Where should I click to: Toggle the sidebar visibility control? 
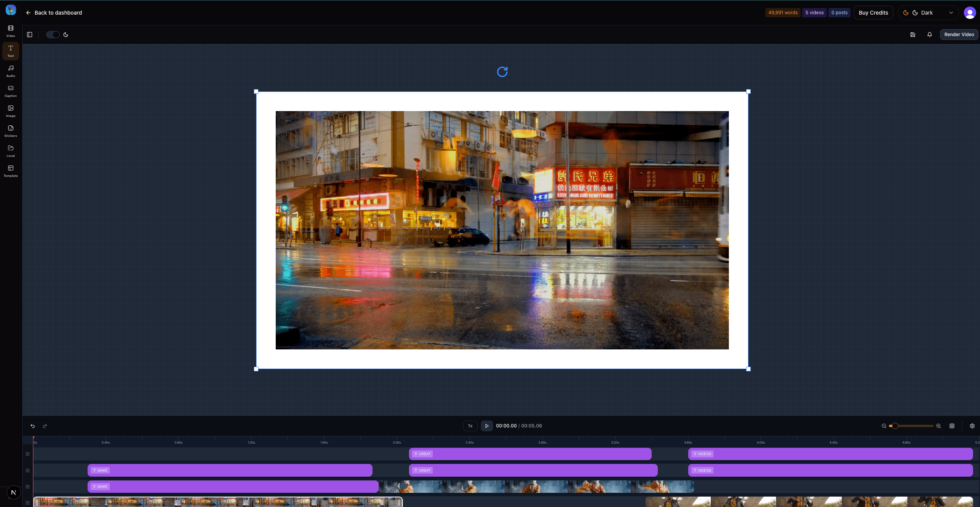pos(30,35)
